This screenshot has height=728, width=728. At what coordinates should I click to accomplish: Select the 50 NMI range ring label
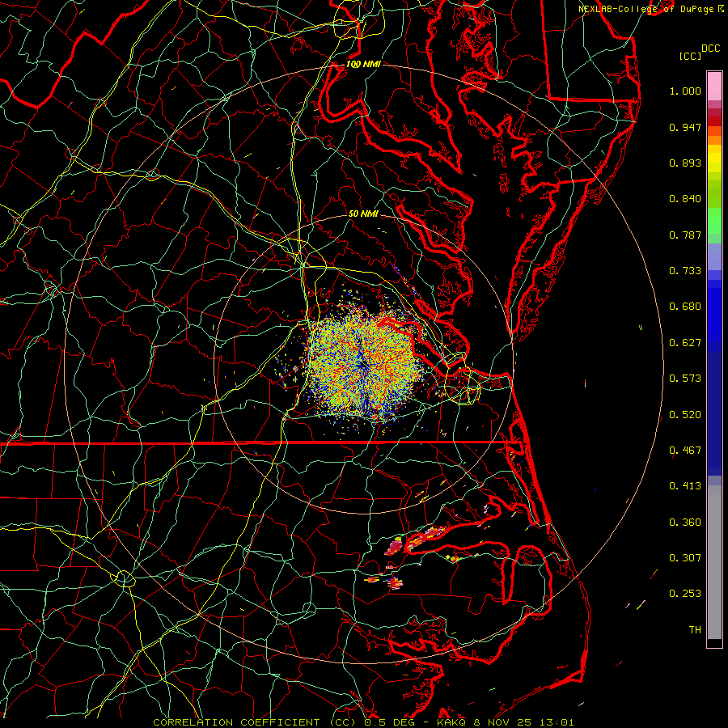tap(363, 214)
